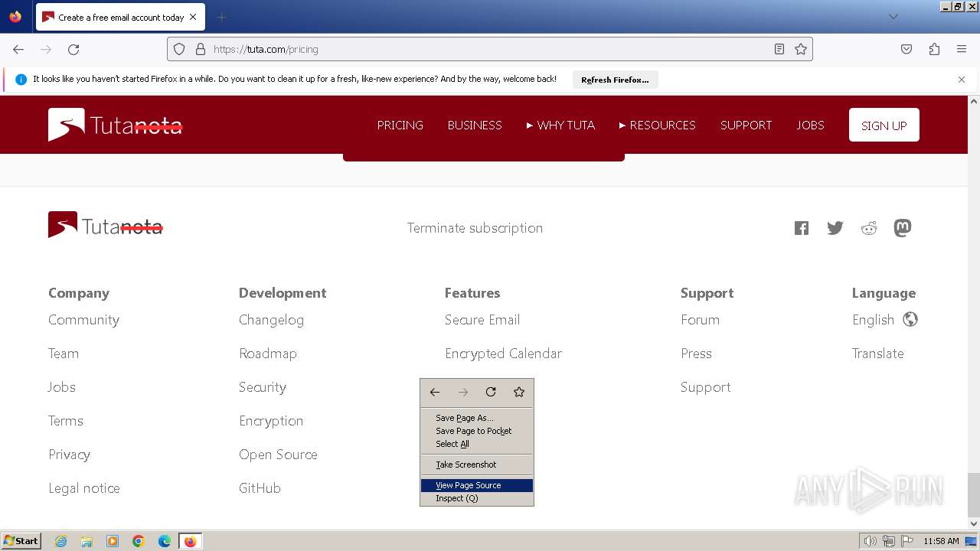The height and width of the screenshot is (551, 980).
Task: Open the GitHub footer link
Action: (x=260, y=488)
